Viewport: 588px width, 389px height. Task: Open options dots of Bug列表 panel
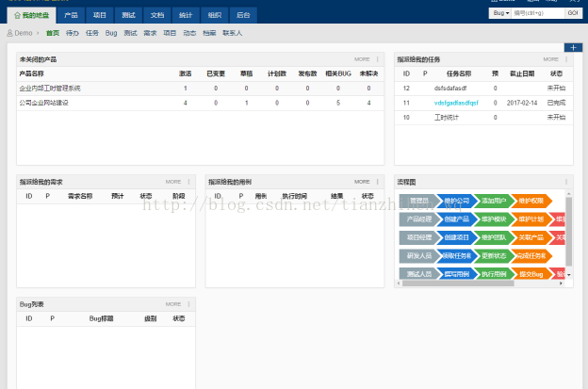click(x=189, y=304)
